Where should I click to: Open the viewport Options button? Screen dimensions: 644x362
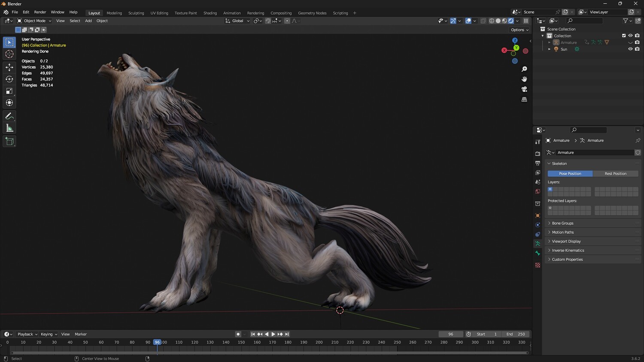pyautogui.click(x=519, y=30)
